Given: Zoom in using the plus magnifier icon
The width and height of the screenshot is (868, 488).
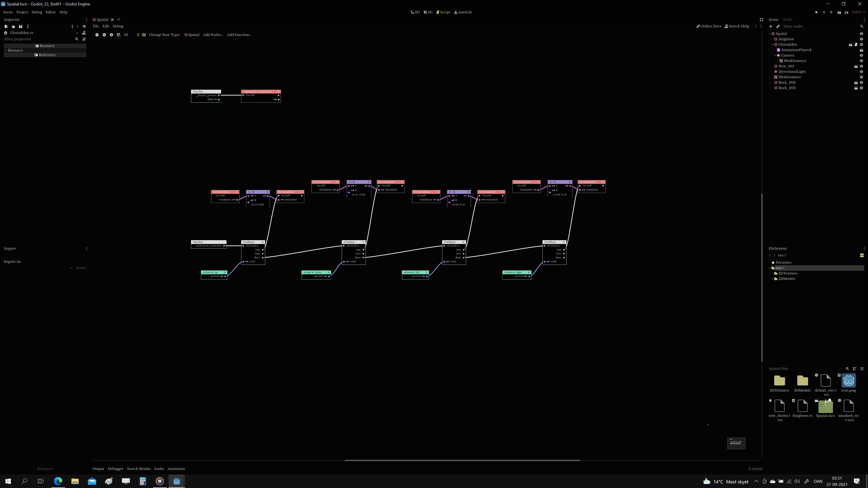Looking at the screenshot, I should (x=111, y=34).
